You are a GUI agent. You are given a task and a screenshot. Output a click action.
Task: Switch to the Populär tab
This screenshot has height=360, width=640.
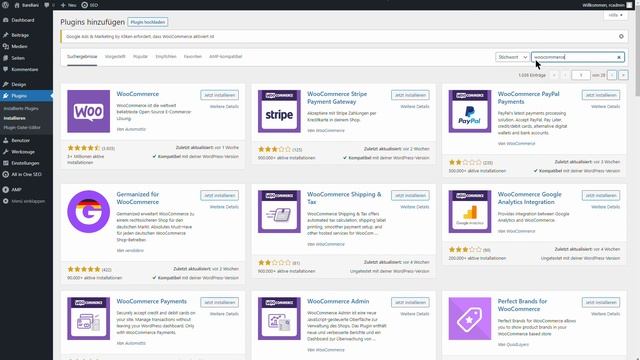(x=140, y=57)
